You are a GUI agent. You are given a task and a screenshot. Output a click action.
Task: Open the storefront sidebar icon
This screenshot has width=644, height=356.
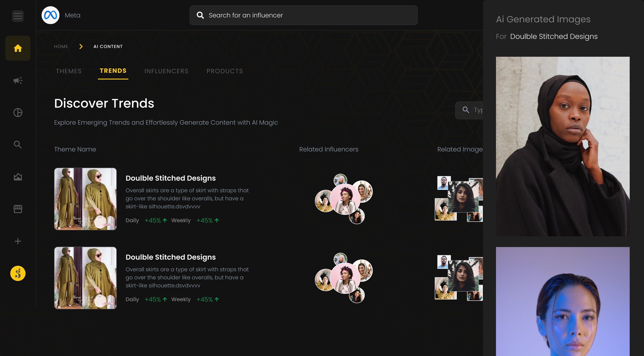tap(18, 209)
